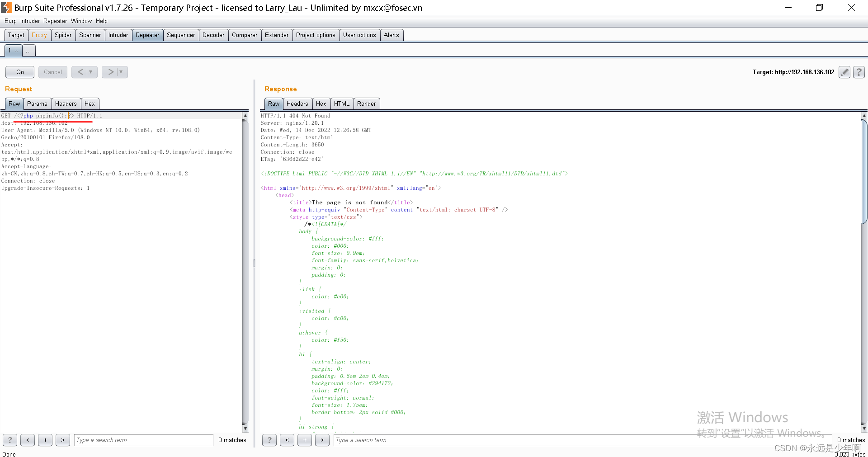Image resolution: width=868 pixels, height=457 pixels.
Task: Go to next request in history
Action: pyautogui.click(x=110, y=72)
